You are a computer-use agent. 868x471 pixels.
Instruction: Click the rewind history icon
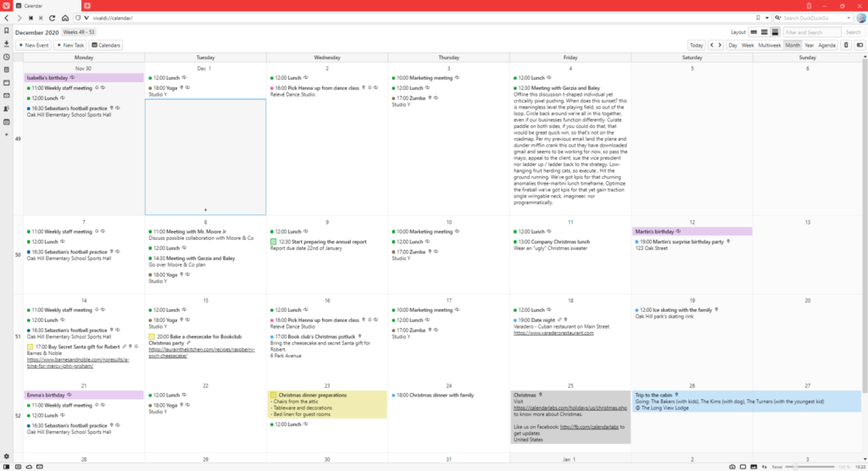tap(31, 19)
